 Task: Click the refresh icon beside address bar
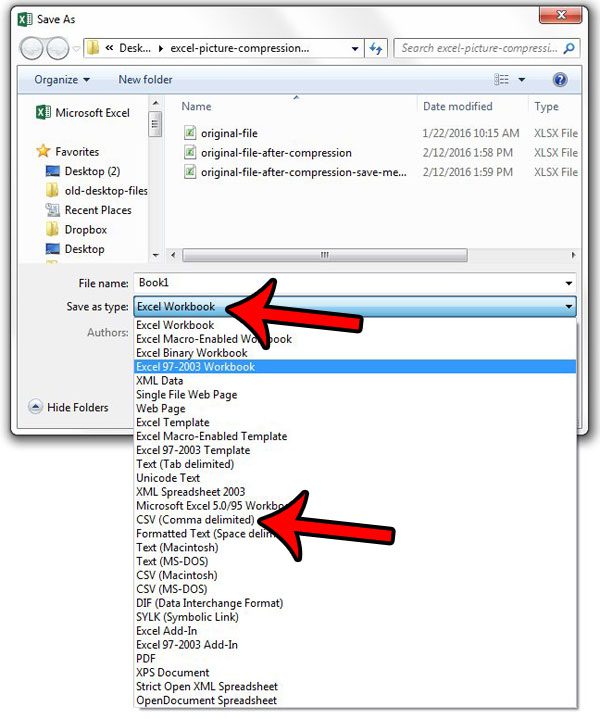coord(376,48)
